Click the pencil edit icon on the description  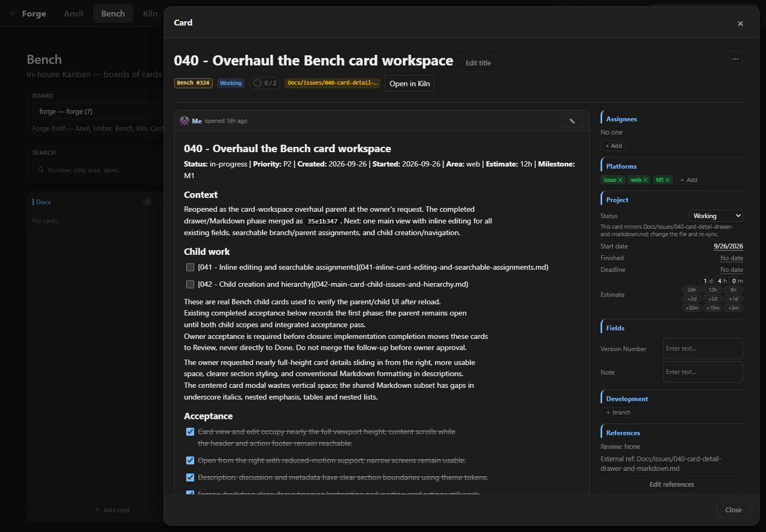[x=572, y=121]
